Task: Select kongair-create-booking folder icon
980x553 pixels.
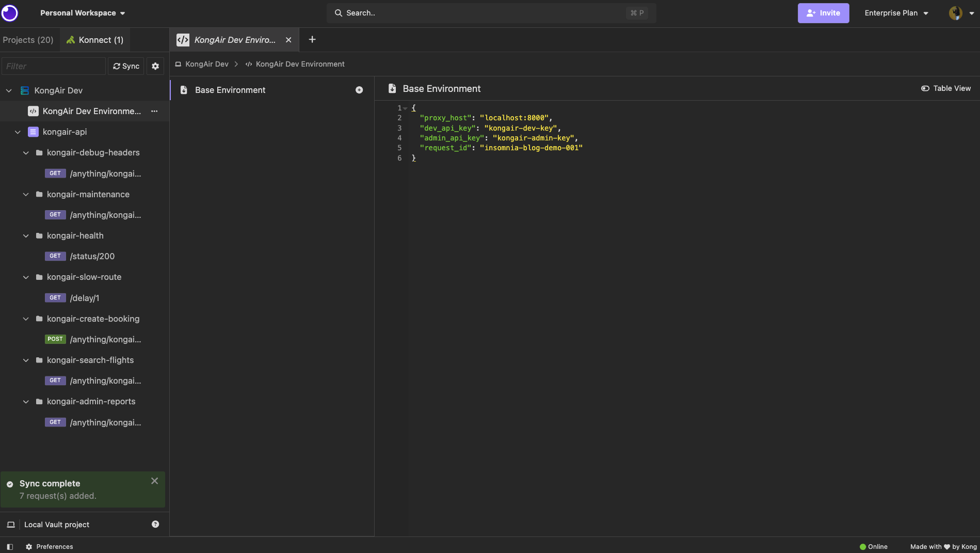Action: pos(39,319)
